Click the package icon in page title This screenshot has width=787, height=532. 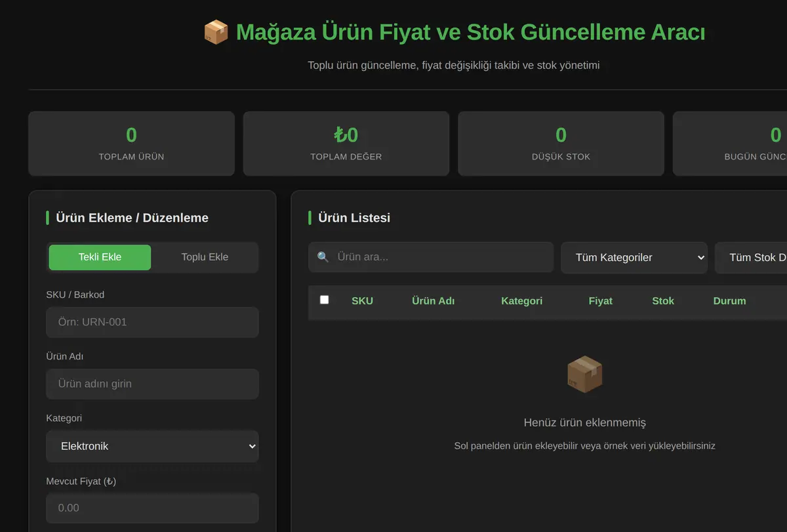tap(216, 32)
